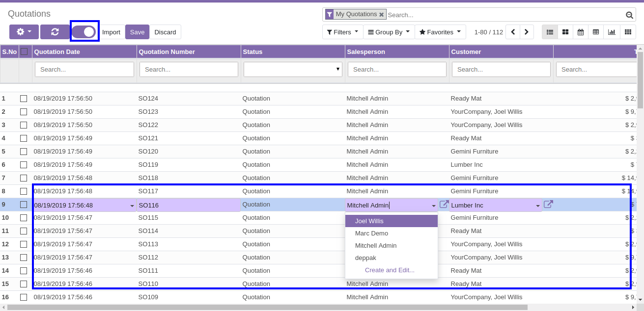644x311 pixels.
Task: Open Lumber Inc external link icon
Action: [548, 205]
